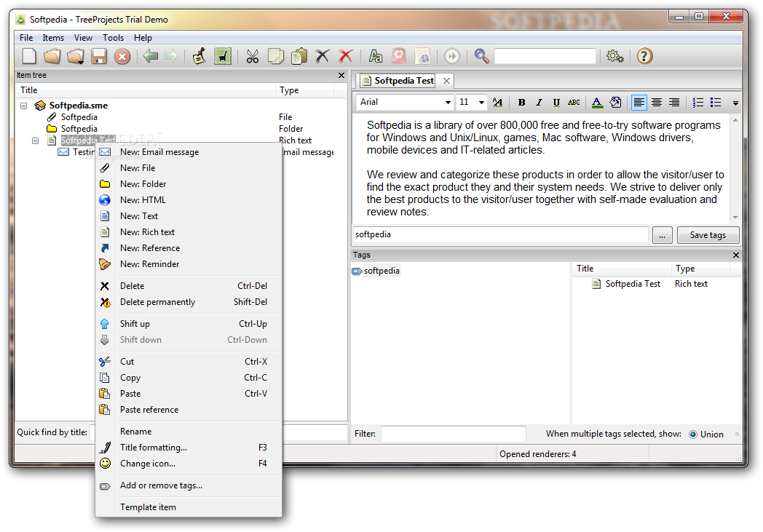
Task: Click the bulleted list icon
Action: (715, 102)
